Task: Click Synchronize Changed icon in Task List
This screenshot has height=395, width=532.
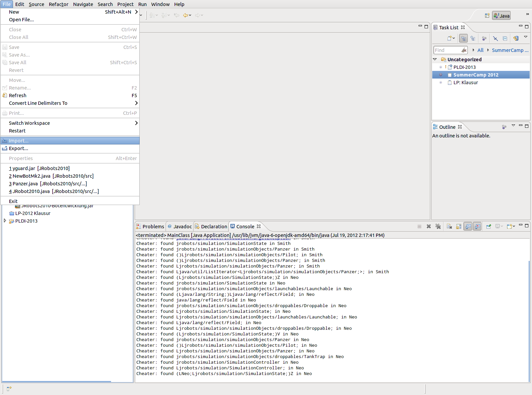Action: [516, 39]
